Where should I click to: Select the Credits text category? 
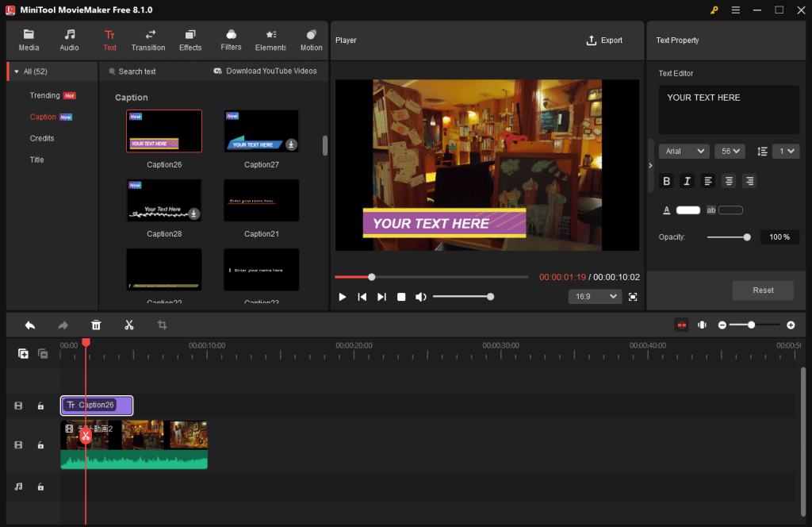pyautogui.click(x=42, y=138)
